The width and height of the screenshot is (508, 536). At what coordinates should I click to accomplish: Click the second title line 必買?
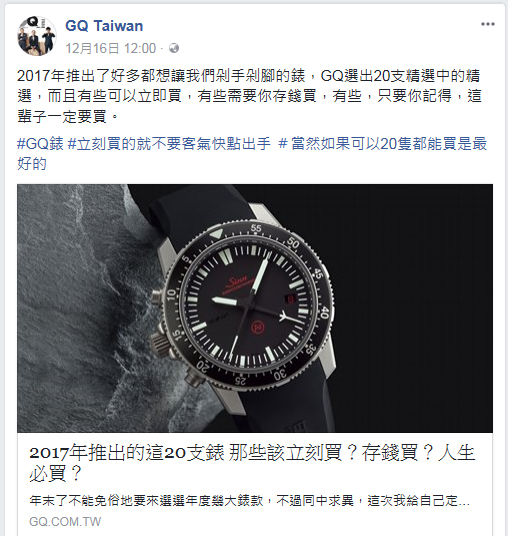click(55, 473)
